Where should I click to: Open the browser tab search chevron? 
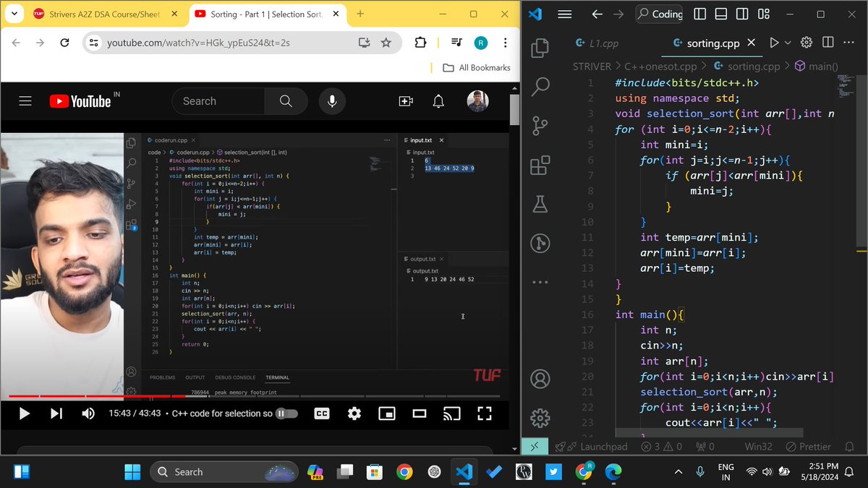(x=14, y=13)
